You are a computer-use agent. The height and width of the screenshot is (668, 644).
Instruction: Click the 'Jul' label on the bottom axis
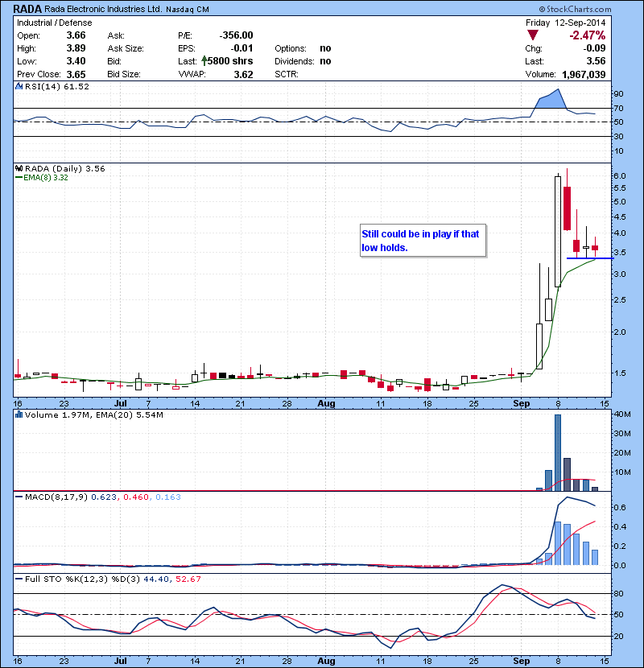121,661
